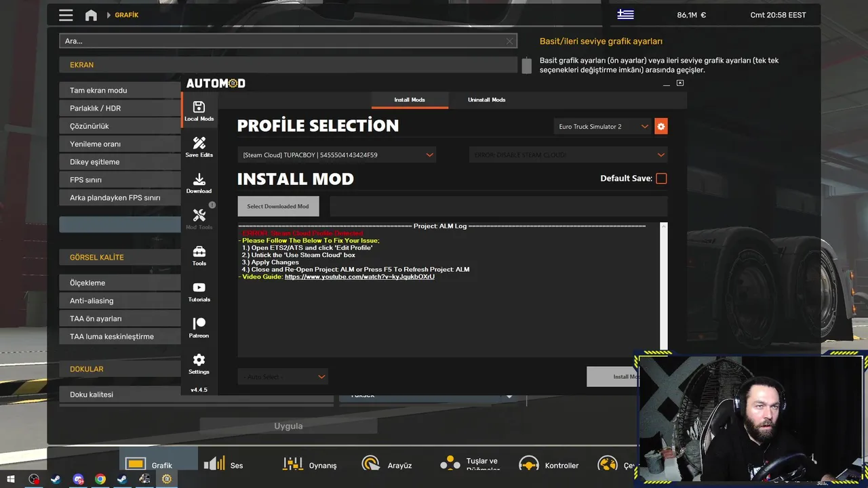Image resolution: width=868 pixels, height=488 pixels.
Task: Expand the Auto Select dropdown
Action: pos(283,376)
